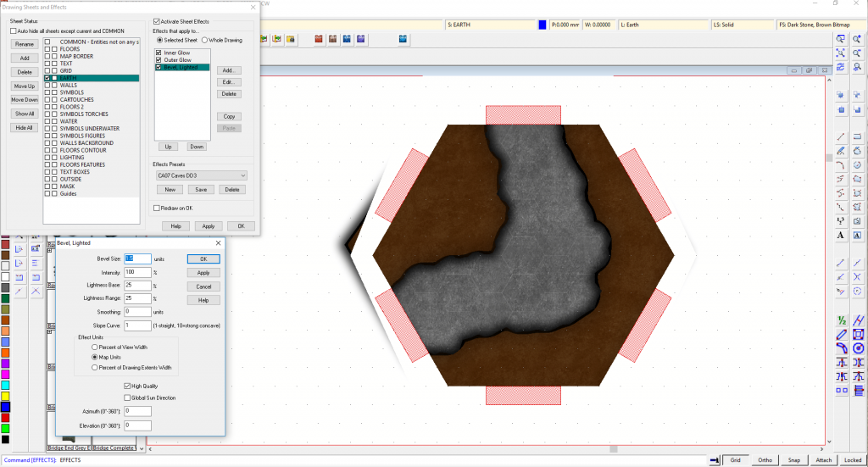This screenshot has width=868, height=467.
Task: Select the straight line drawing tool
Action: pyautogui.click(x=841, y=136)
